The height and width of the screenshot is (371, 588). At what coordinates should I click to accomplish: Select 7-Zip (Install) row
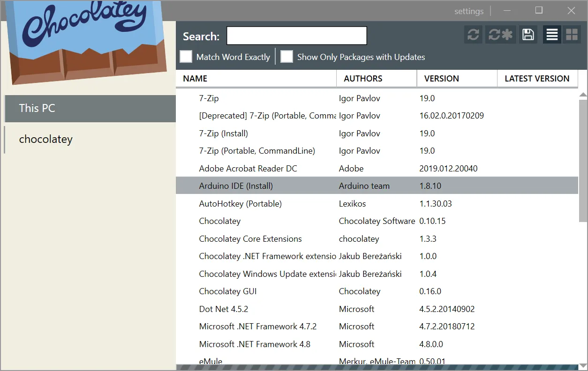click(377, 134)
